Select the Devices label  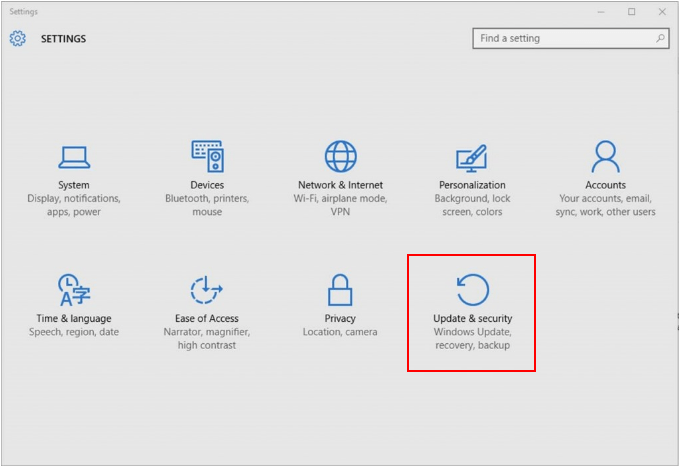(207, 185)
